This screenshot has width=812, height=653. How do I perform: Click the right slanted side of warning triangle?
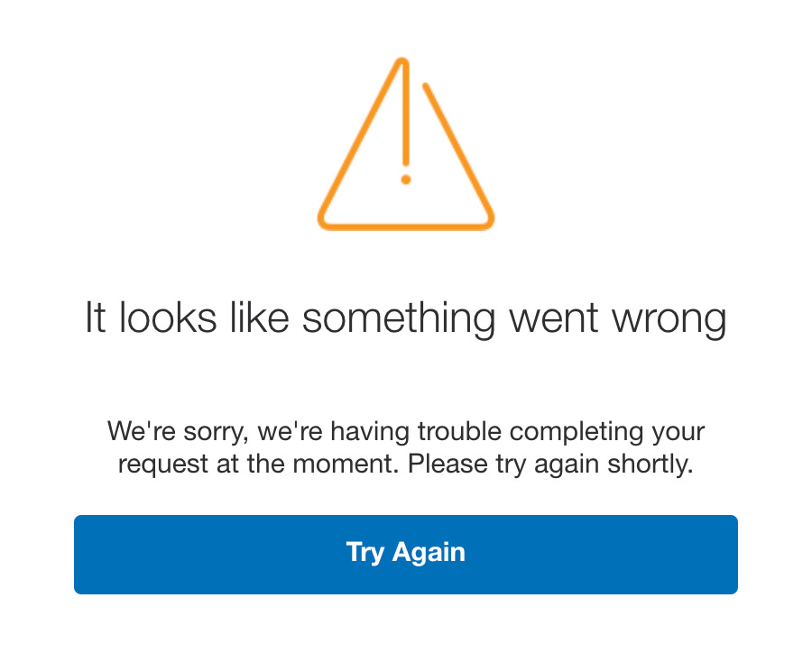[457, 151]
